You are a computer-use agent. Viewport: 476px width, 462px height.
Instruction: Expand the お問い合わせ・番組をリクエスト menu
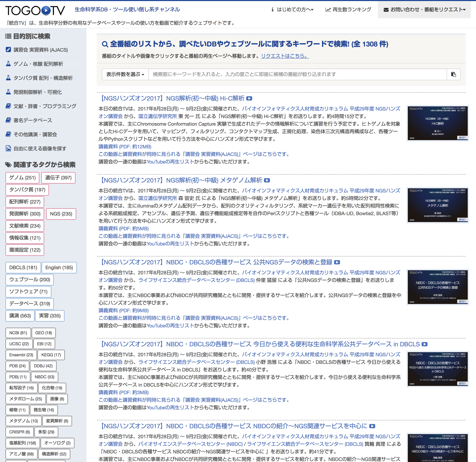[425, 9]
